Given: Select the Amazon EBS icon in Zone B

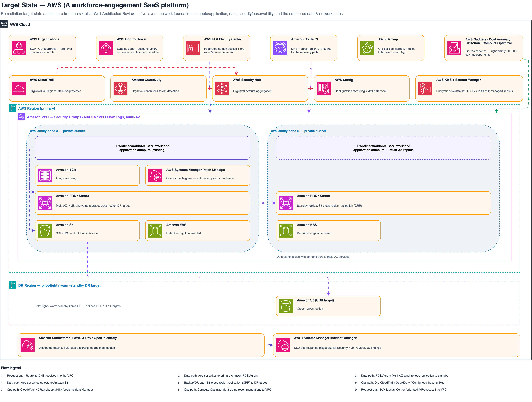Looking at the screenshot, I should [x=286, y=231].
